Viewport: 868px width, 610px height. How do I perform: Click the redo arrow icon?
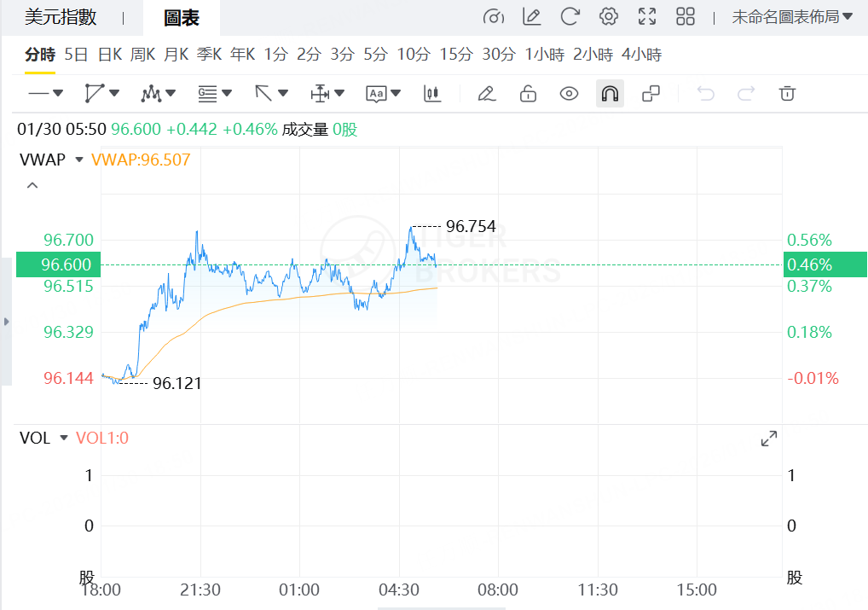click(x=746, y=94)
